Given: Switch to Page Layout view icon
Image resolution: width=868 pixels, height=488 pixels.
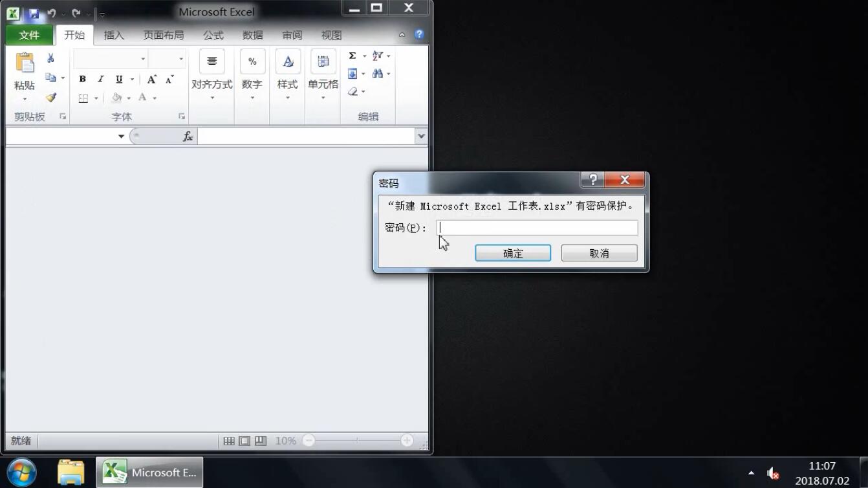Looking at the screenshot, I should (x=244, y=441).
